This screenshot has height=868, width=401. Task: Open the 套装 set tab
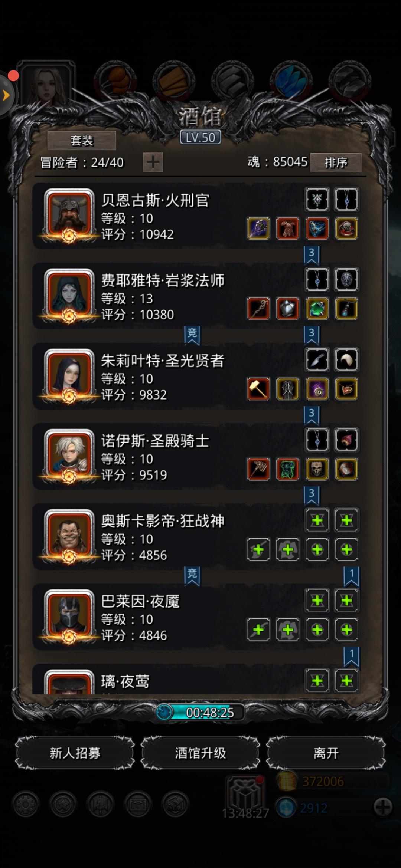pyautogui.click(x=82, y=141)
